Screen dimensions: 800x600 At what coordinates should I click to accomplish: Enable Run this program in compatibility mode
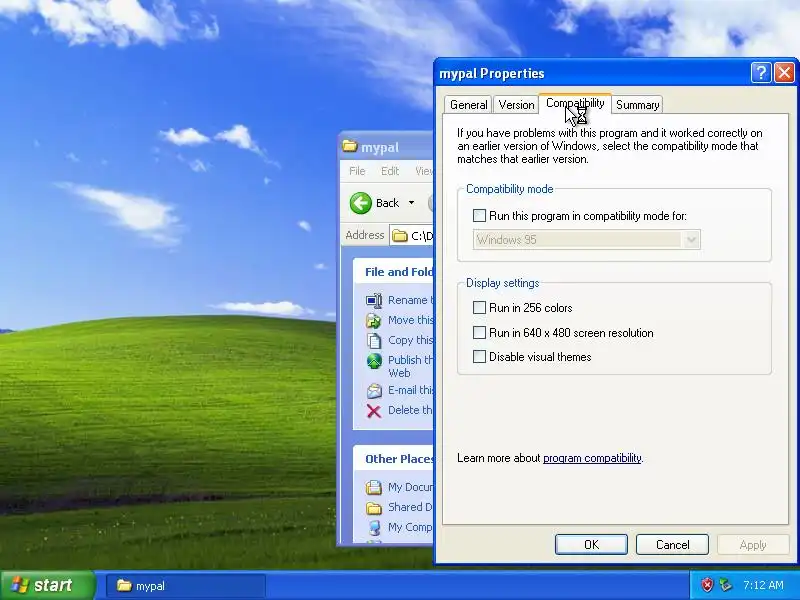[479, 215]
